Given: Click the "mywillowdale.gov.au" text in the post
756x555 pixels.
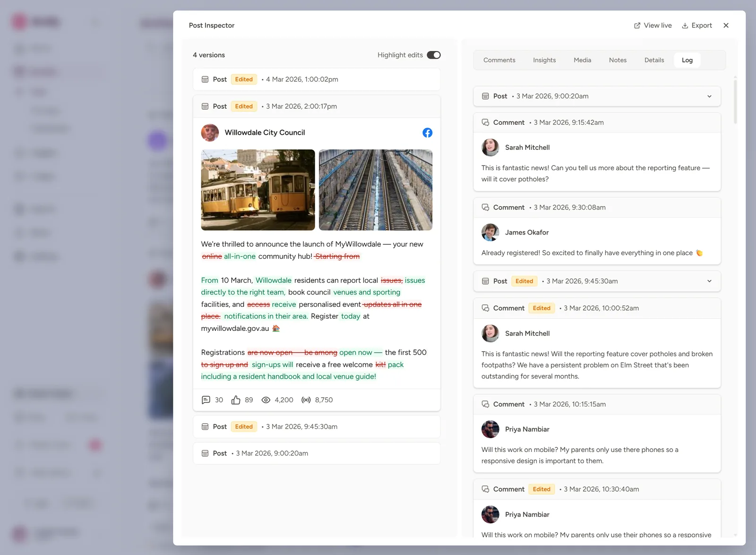Looking at the screenshot, I should tap(235, 329).
